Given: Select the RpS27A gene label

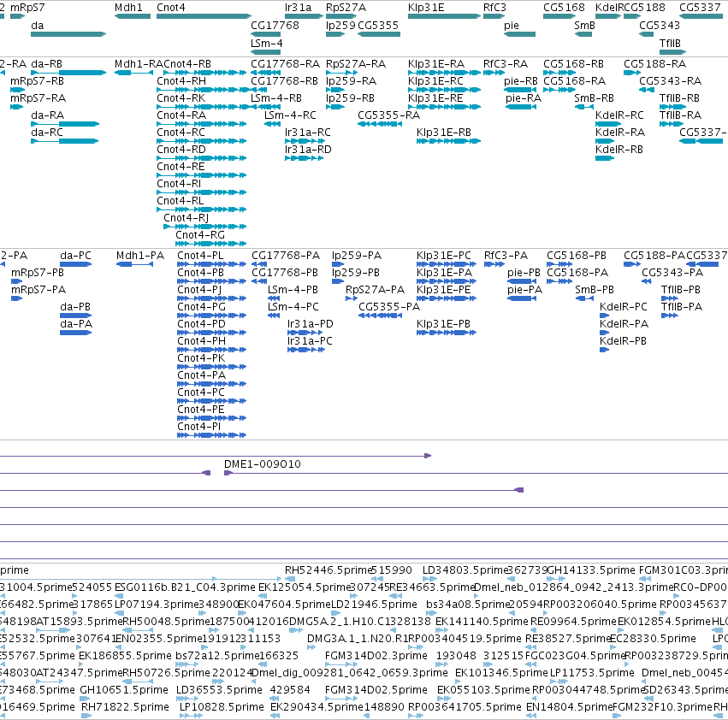Looking at the screenshot, I should [346, 8].
